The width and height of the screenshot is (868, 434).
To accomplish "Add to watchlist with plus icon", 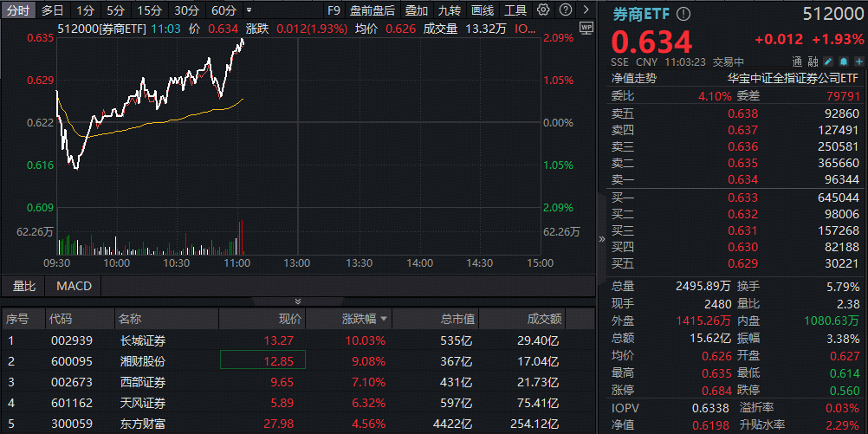I will point(858,62).
